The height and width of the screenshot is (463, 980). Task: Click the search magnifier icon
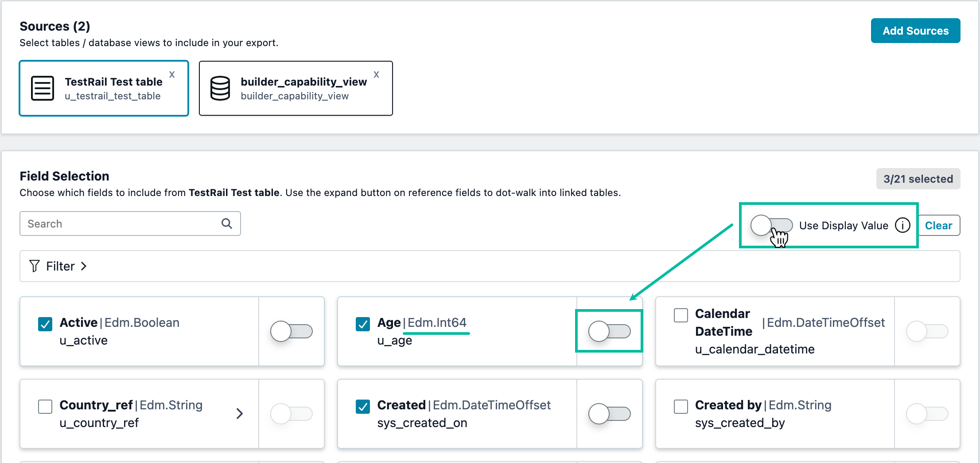227,224
